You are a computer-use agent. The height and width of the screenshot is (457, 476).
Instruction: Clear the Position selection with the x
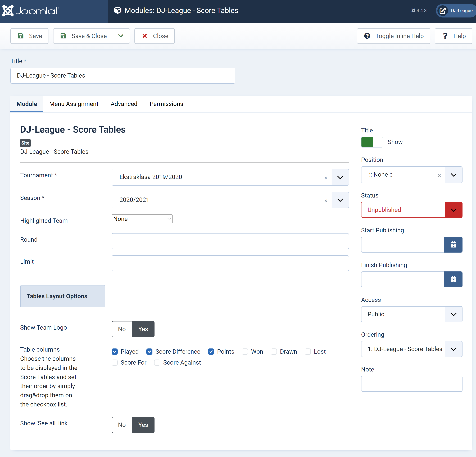[x=439, y=175]
